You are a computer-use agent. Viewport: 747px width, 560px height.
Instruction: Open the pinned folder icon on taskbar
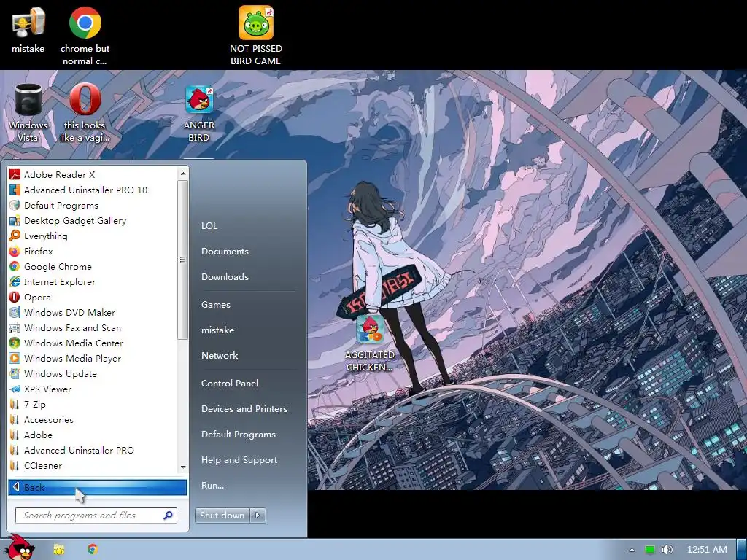(x=59, y=550)
